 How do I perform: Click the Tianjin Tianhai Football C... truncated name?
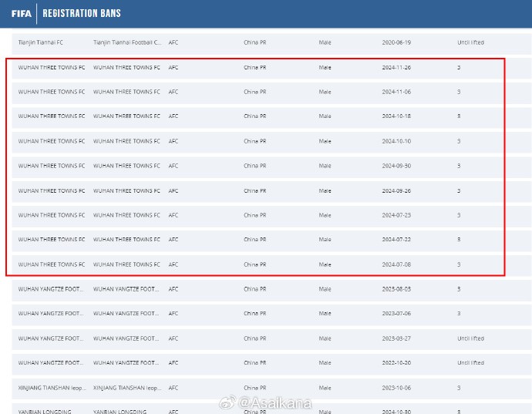point(127,42)
